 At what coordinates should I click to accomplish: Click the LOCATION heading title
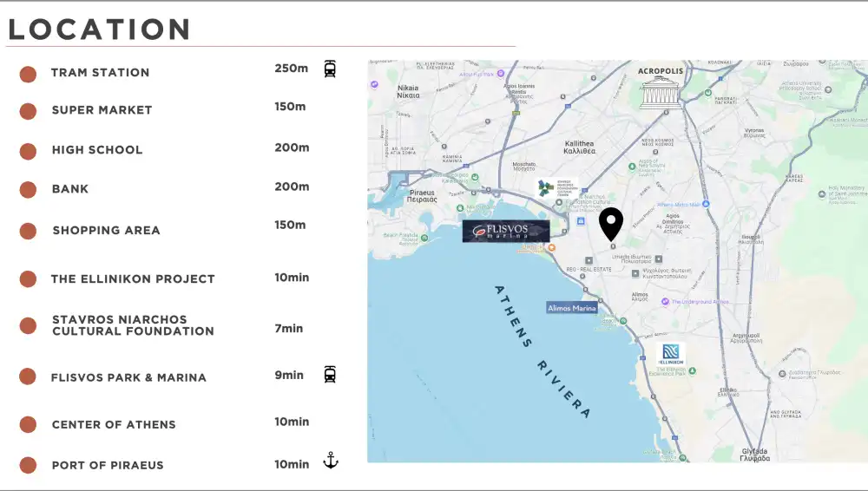pyautogui.click(x=99, y=29)
